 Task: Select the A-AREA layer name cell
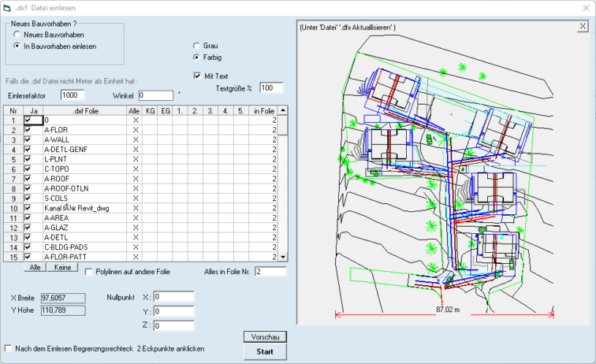(85, 217)
